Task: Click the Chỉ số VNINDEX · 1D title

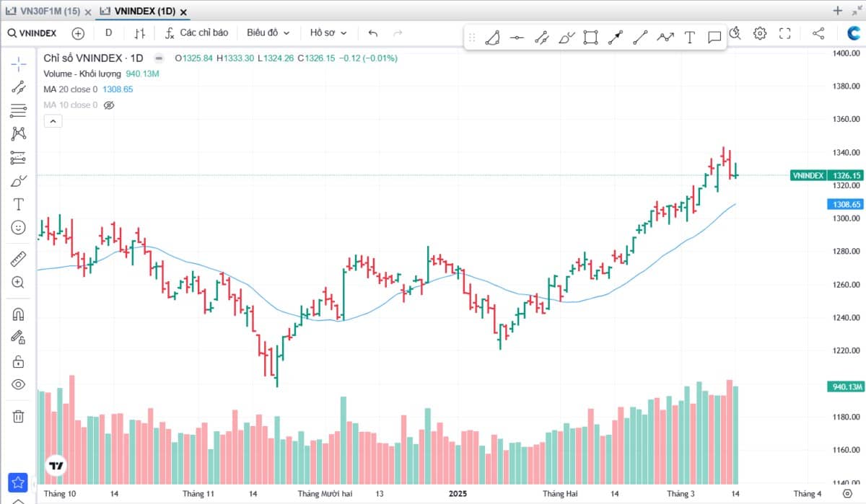Action: click(x=93, y=58)
